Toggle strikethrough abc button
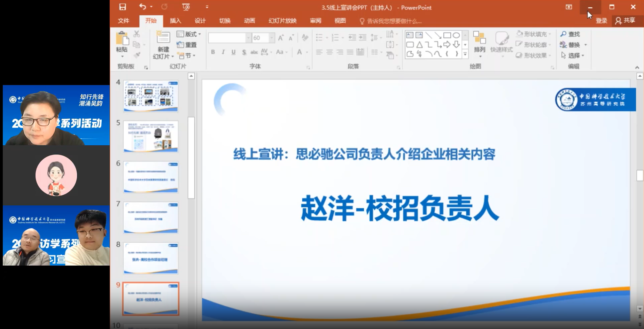This screenshot has width=644, height=329. (254, 52)
